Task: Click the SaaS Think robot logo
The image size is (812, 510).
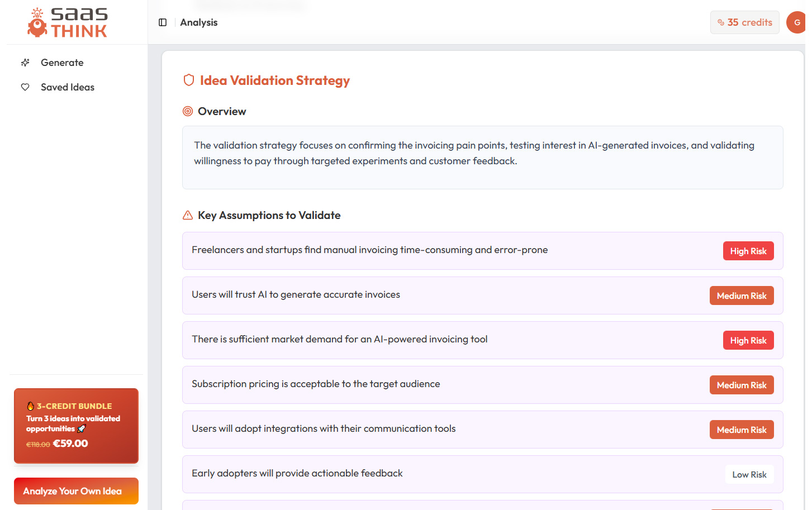Action: coord(37,23)
